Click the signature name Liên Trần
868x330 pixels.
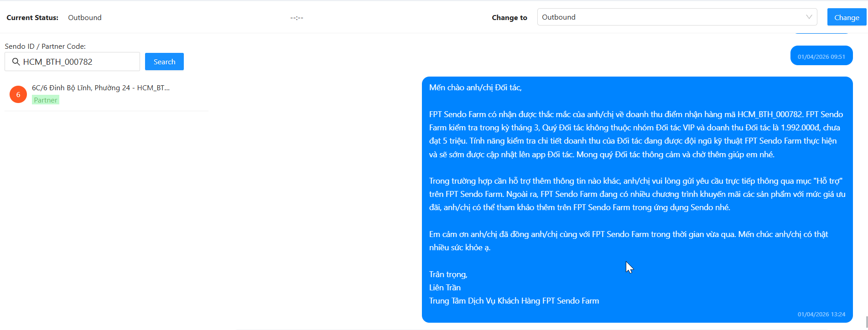point(445,288)
